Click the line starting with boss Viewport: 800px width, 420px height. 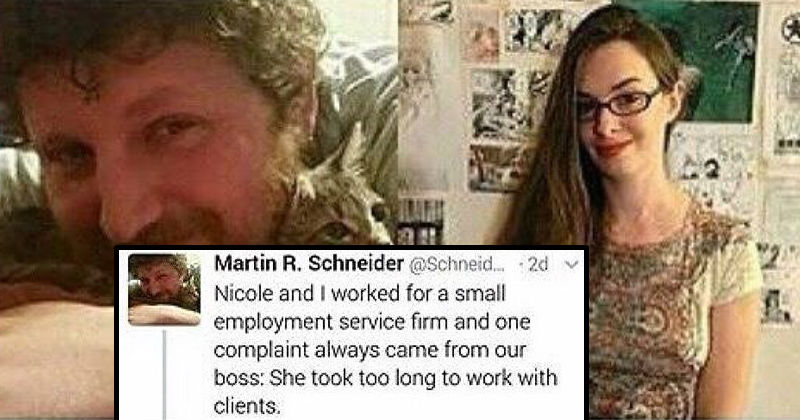click(386, 378)
